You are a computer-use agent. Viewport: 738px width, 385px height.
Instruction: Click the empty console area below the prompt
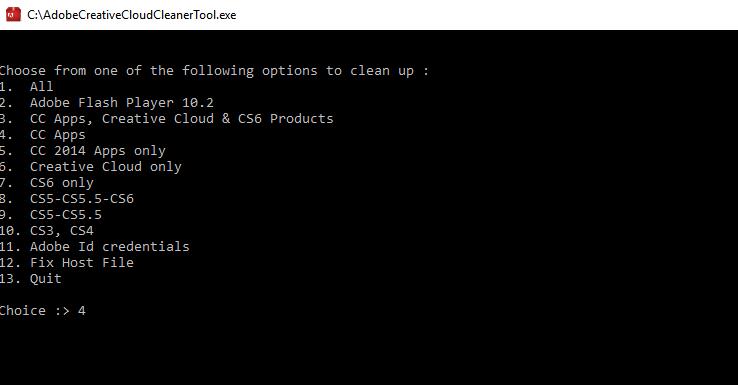click(369, 351)
